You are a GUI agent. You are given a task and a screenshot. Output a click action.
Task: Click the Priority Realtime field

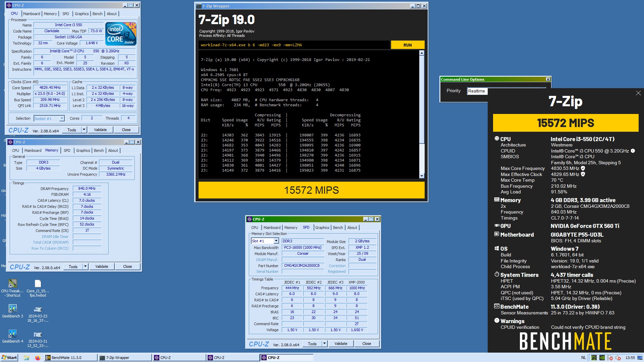tap(506, 91)
